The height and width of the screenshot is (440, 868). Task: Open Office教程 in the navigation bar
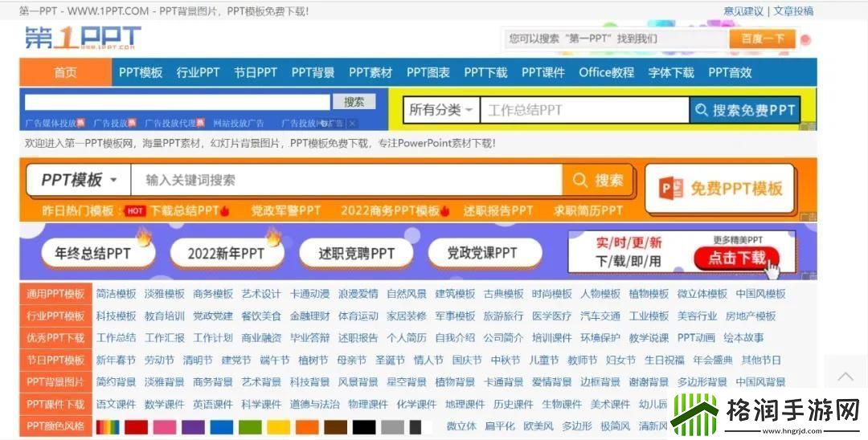[x=606, y=72]
